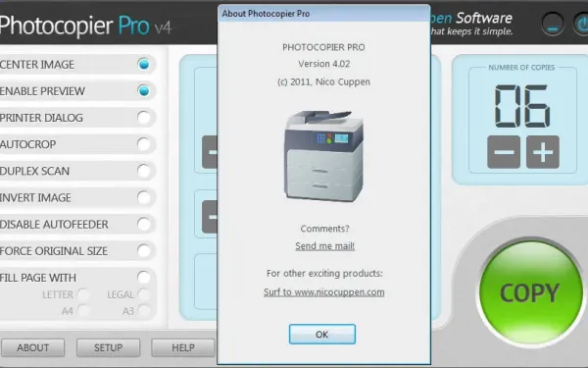Turn on INVERT IMAGE
This screenshot has width=588, height=368.
(144, 197)
